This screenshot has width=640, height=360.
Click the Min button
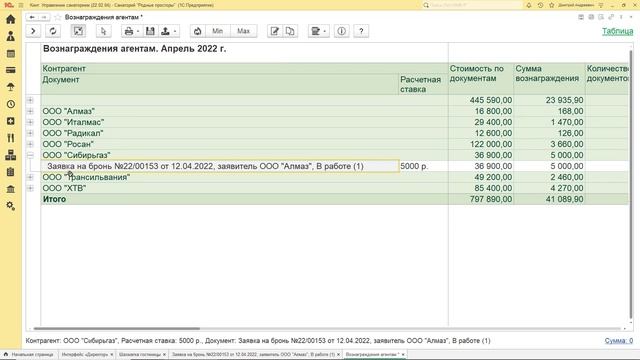click(218, 31)
